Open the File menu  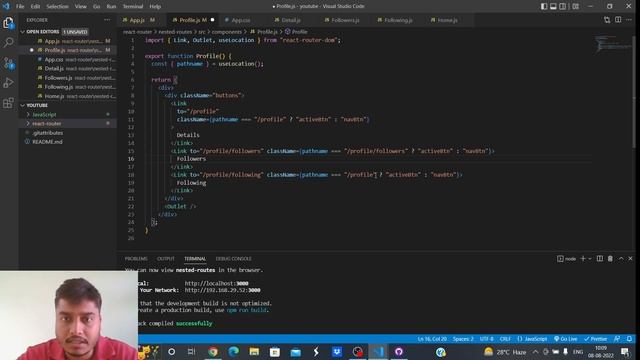pyautogui.click(x=20, y=7)
